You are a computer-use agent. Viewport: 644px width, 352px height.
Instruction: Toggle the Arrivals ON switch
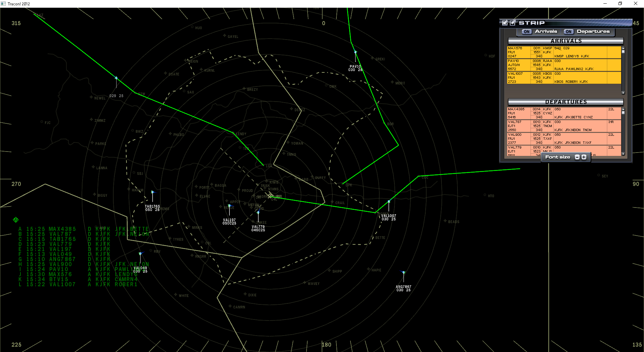526,32
